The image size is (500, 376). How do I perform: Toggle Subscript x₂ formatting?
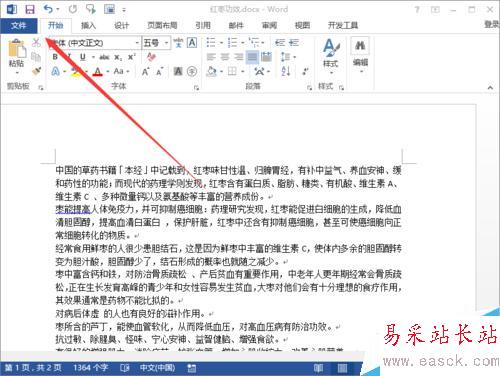[x=118, y=57]
